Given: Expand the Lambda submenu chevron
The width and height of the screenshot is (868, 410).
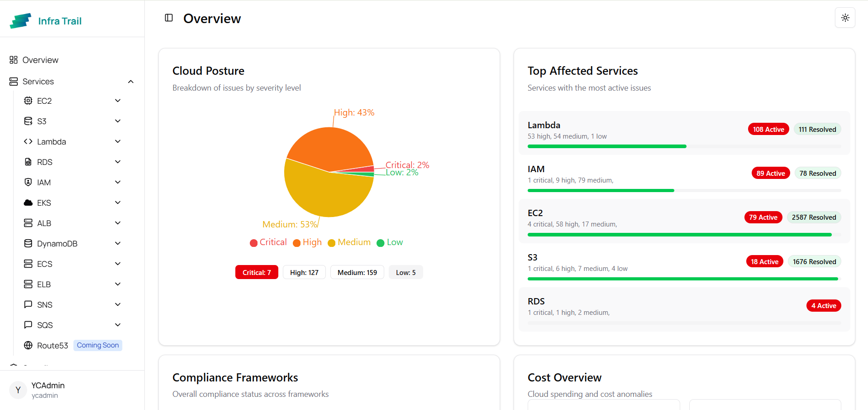Looking at the screenshot, I should [118, 141].
